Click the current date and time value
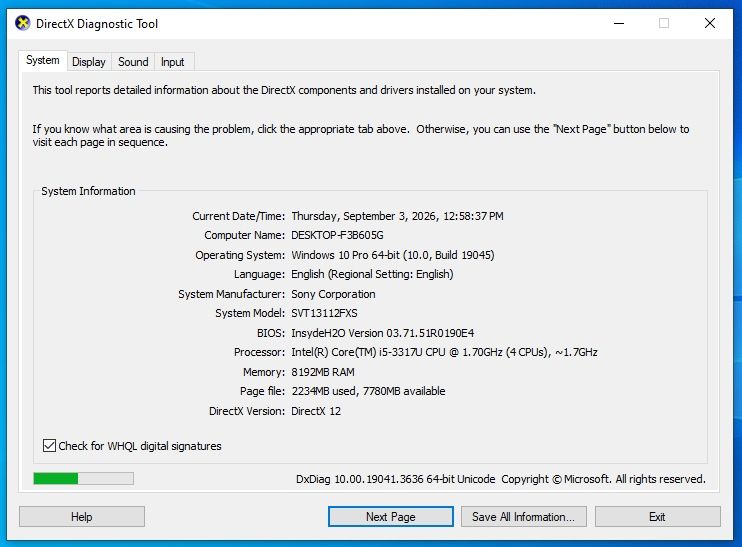The image size is (742, 547). [x=397, y=216]
